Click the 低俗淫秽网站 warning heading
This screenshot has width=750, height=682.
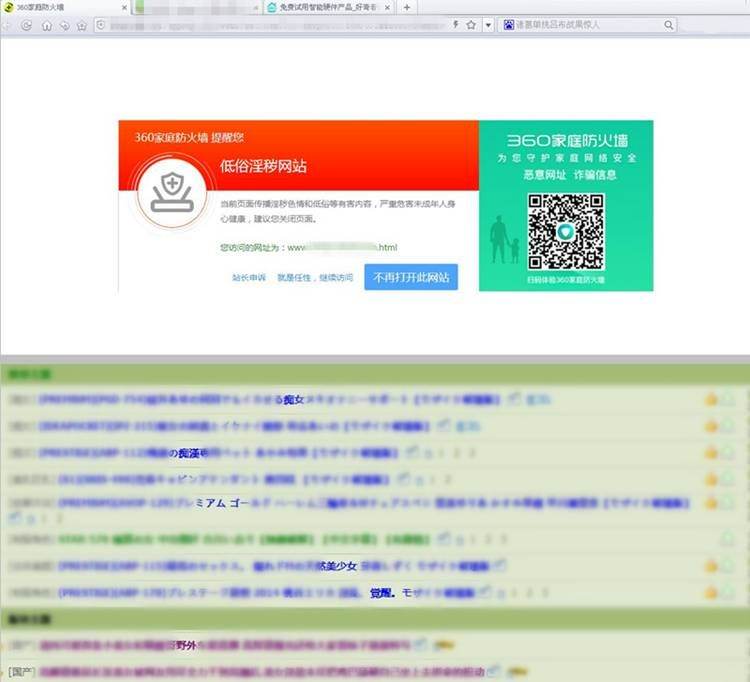[263, 166]
